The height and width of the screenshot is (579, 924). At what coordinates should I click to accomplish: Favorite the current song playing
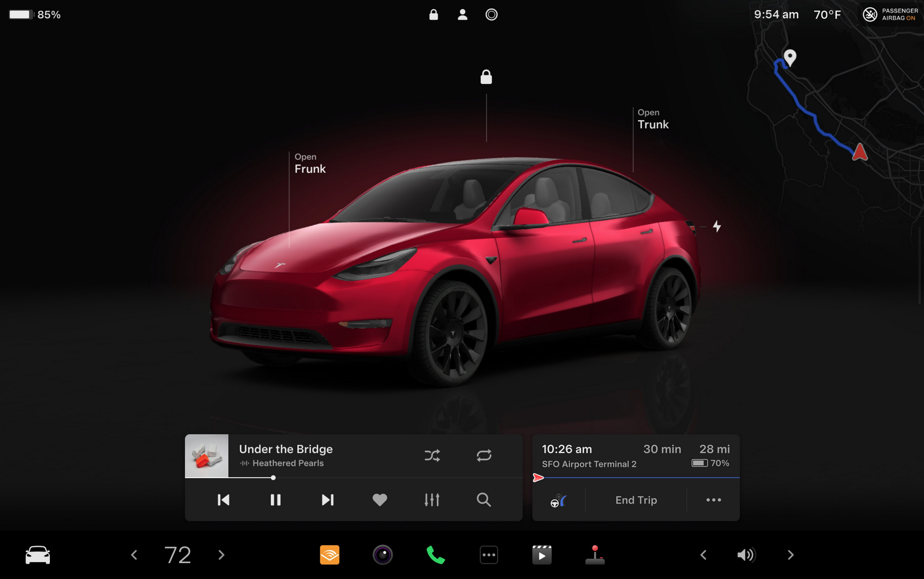[379, 500]
